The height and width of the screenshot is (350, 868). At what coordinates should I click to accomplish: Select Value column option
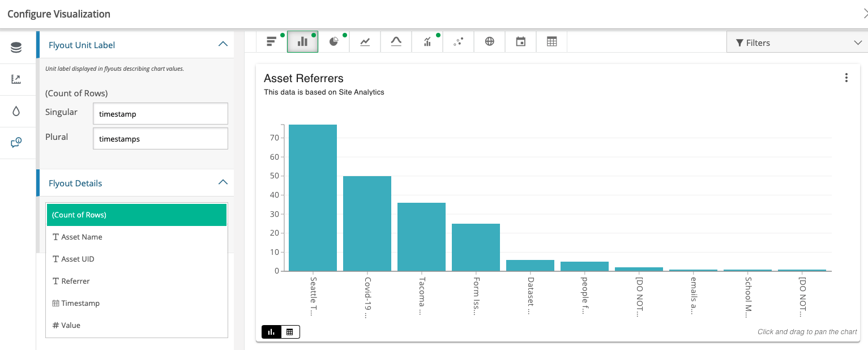coord(136,325)
